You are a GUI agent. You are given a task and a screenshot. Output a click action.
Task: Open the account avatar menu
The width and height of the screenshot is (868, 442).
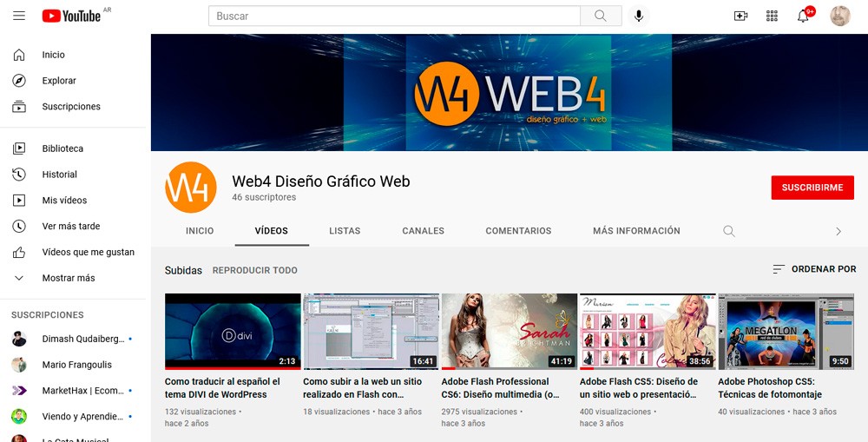click(839, 16)
